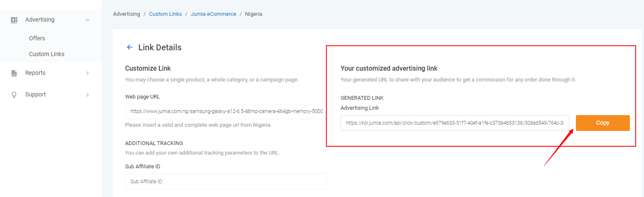This screenshot has height=197, width=644.
Task: Click the Advertising label in sidebar
Action: tap(40, 20)
